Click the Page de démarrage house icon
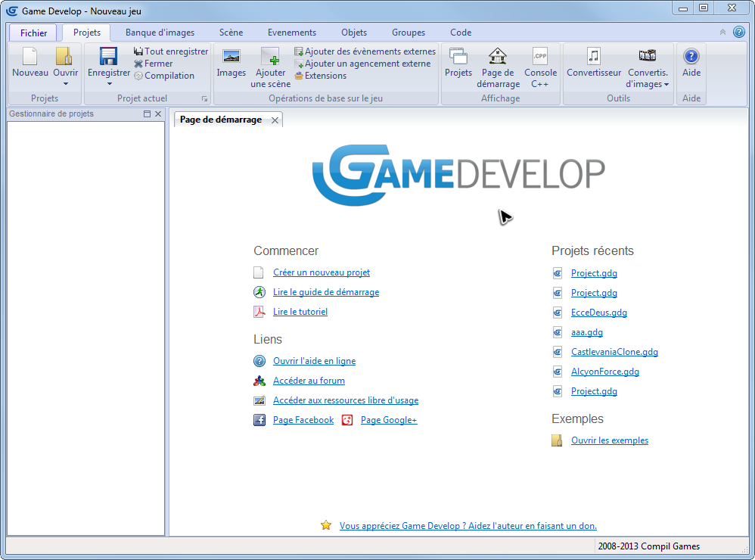This screenshot has height=560, width=755. tap(497, 56)
